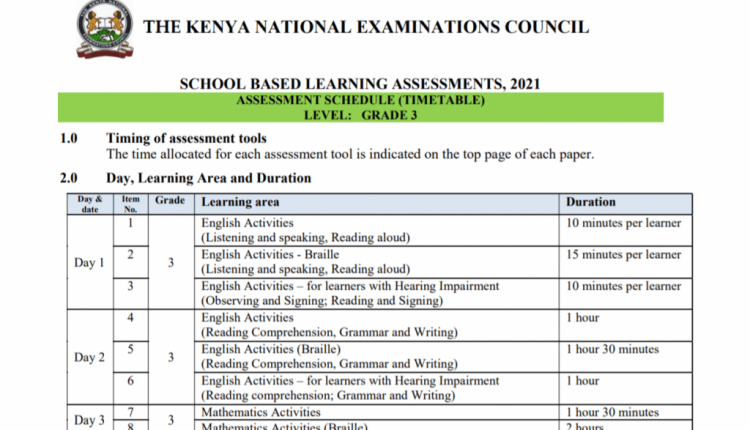Image resolution: width=750 pixels, height=430 pixels.
Task: Select the 'Day 3' row cell
Action: 90,420
